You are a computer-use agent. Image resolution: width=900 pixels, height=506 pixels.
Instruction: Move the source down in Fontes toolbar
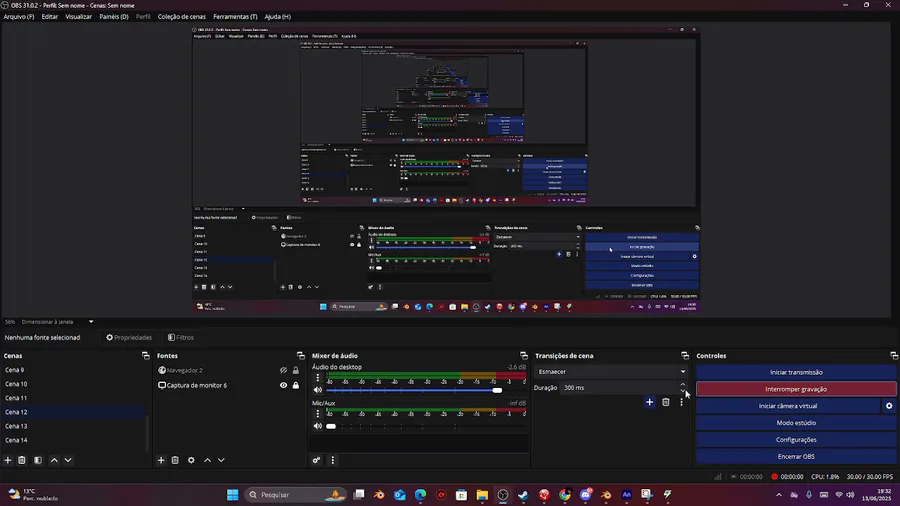click(221, 460)
